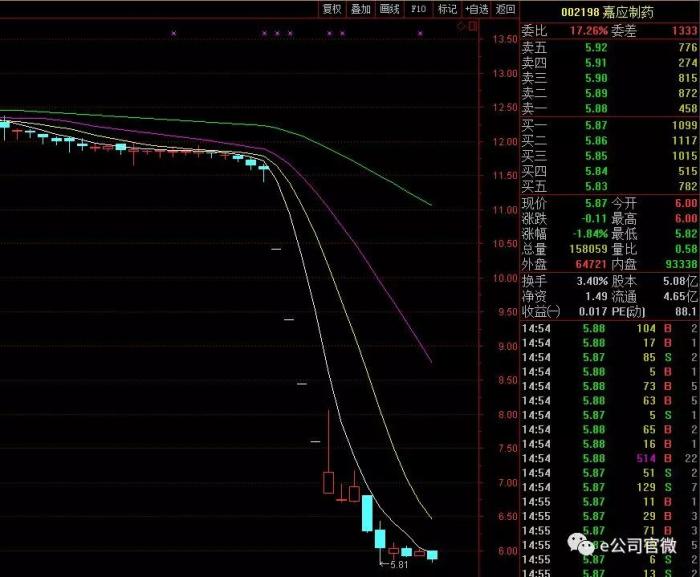The height and width of the screenshot is (577, 700).
Task: Select the 画线 drawing tool
Action: click(x=389, y=9)
